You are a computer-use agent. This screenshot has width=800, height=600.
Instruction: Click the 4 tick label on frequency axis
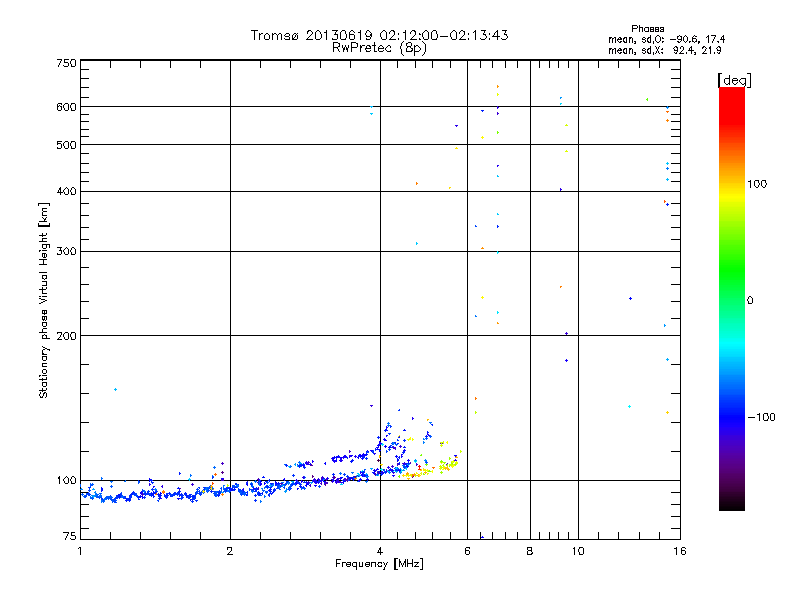click(x=380, y=551)
